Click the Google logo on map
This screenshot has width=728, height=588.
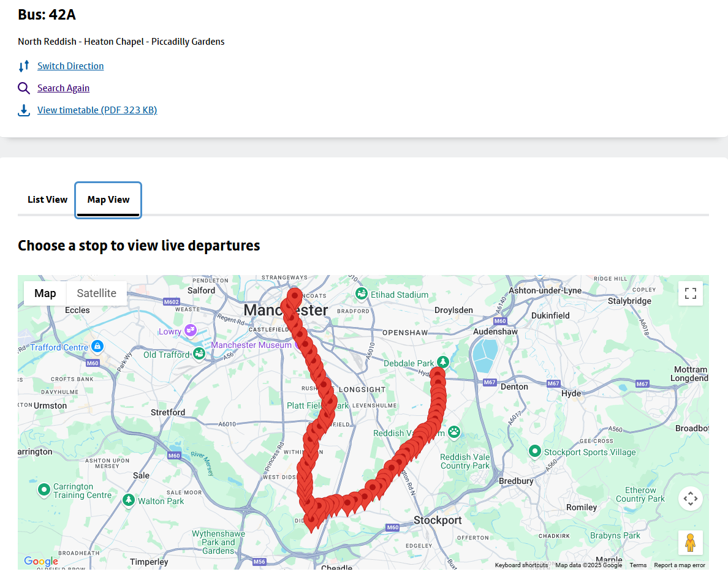click(41, 561)
